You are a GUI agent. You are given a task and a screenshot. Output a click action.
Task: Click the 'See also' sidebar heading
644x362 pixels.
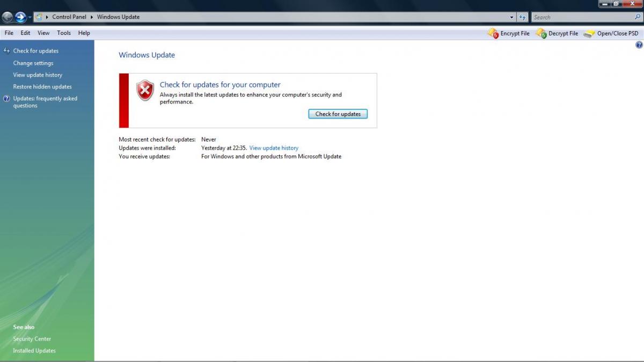click(24, 327)
